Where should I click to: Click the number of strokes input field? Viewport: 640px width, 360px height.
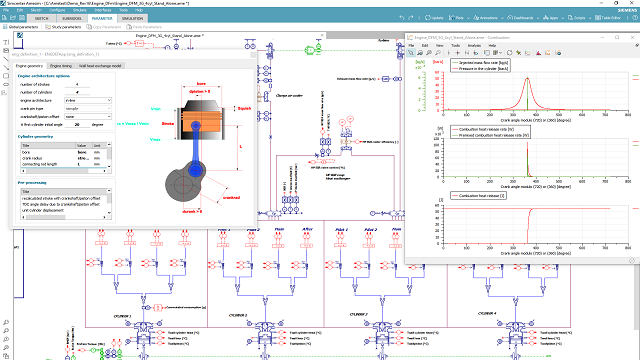tap(77, 84)
